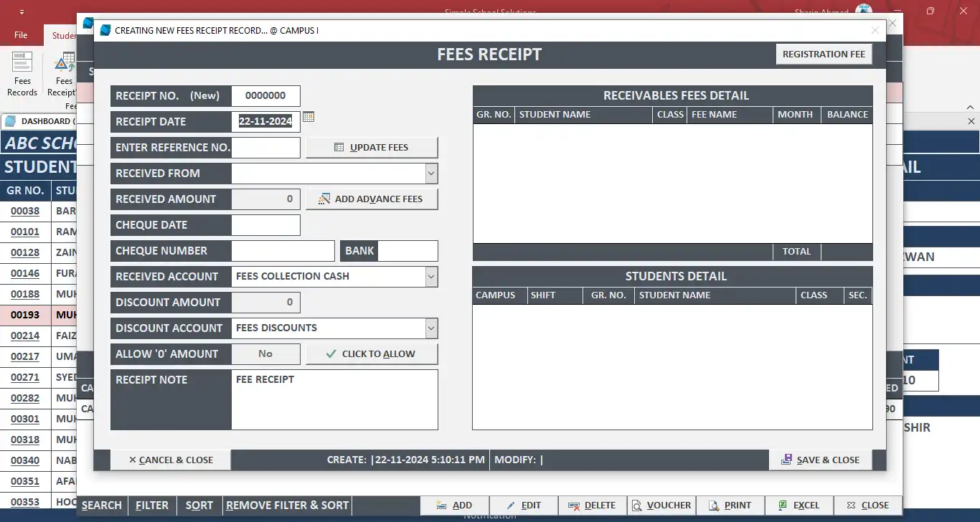The width and height of the screenshot is (980, 522).
Task: Click the Edit pencil icon
Action: (x=510, y=505)
